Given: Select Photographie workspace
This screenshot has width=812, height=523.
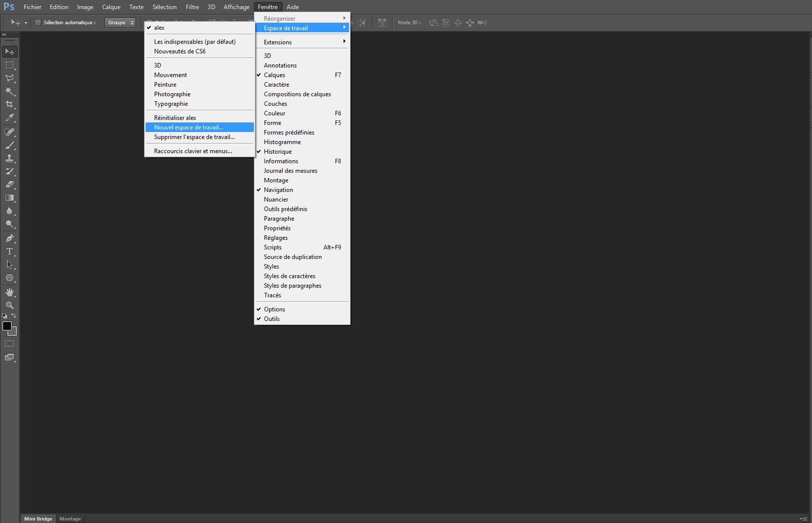Looking at the screenshot, I should click(199, 94).
